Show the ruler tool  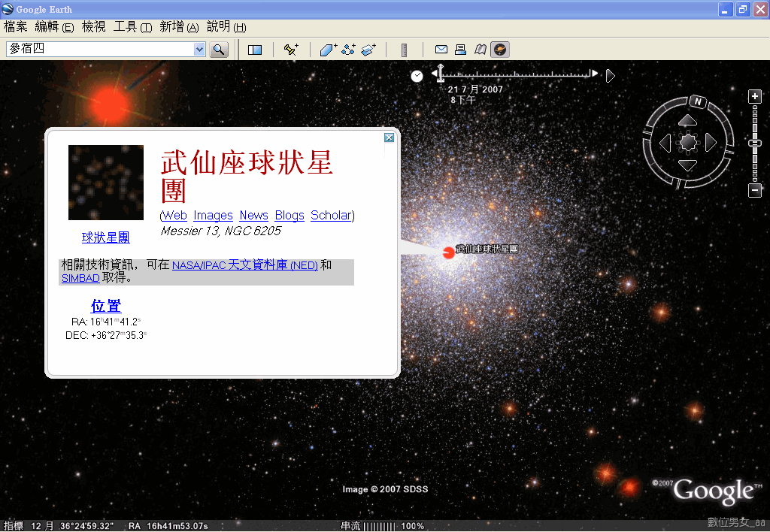404,50
